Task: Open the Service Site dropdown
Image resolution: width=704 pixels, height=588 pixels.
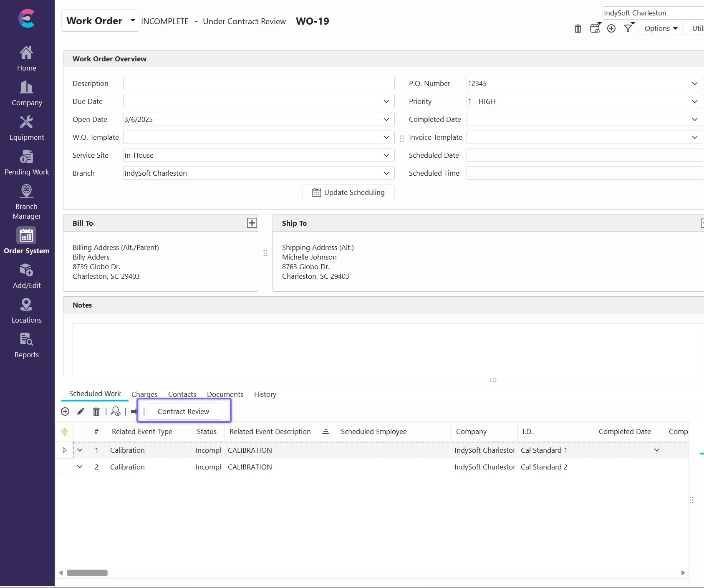Action: click(386, 155)
